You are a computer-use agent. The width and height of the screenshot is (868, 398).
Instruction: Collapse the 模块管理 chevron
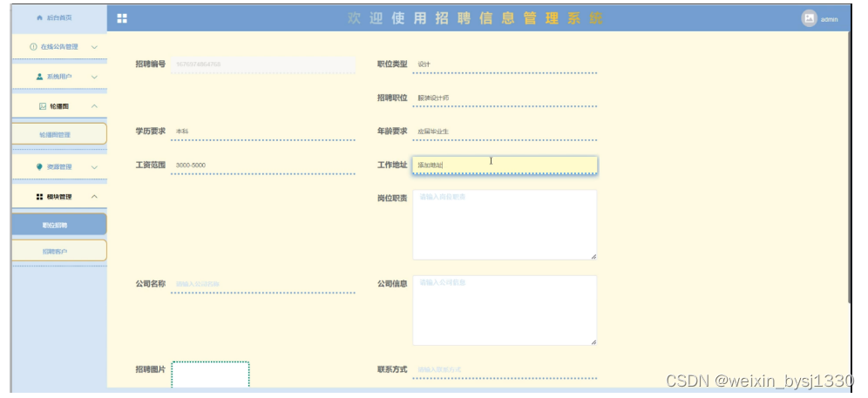[x=94, y=197]
